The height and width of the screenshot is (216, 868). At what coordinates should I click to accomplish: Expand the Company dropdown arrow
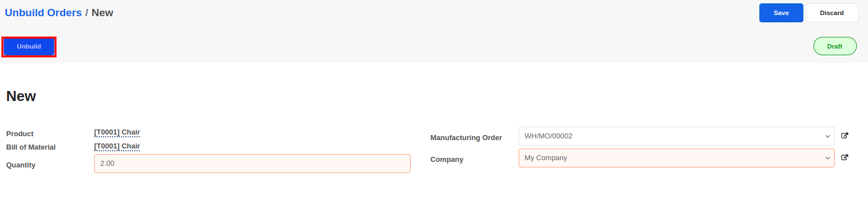827,158
